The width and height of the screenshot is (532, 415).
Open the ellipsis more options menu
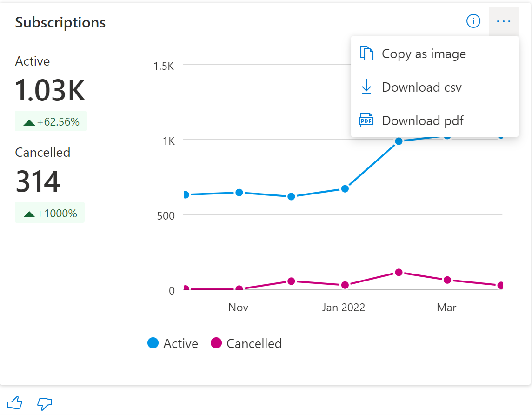503,21
